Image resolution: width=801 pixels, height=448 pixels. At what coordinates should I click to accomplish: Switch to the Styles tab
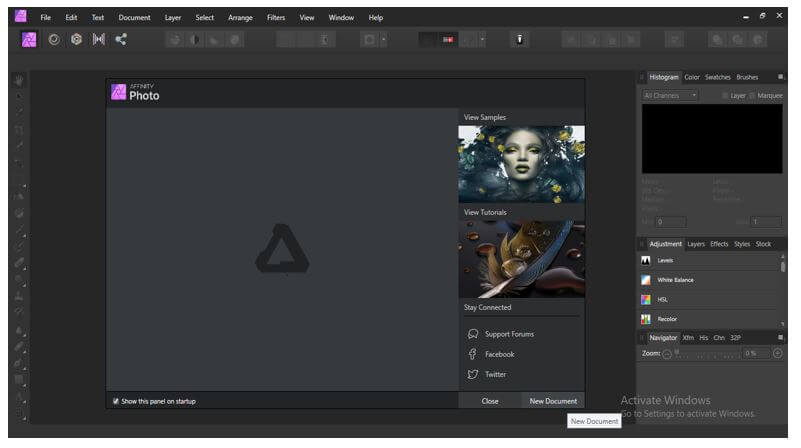[x=742, y=244]
